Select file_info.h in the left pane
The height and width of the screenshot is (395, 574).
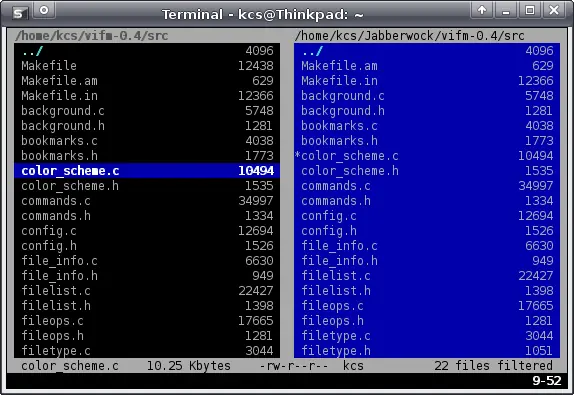[x=147, y=276]
